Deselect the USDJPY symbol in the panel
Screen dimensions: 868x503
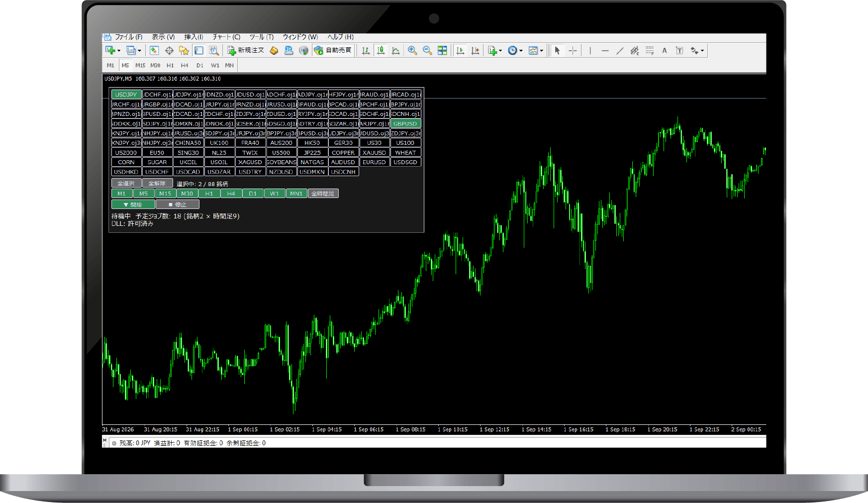[x=126, y=95]
